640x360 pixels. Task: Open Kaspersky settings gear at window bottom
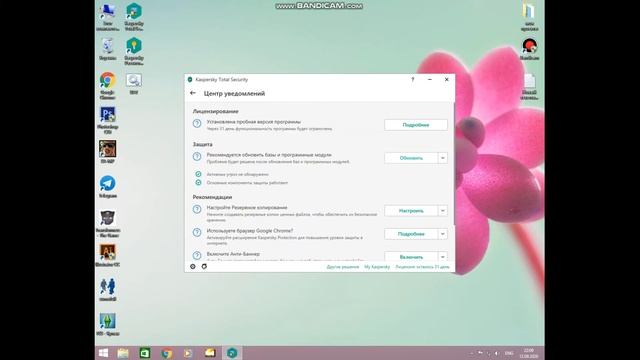[x=193, y=267]
